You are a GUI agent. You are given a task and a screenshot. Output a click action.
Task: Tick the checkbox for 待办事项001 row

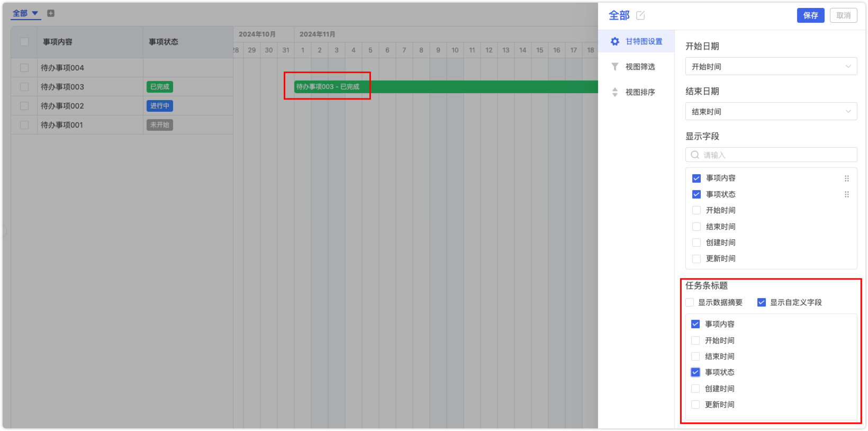point(24,125)
